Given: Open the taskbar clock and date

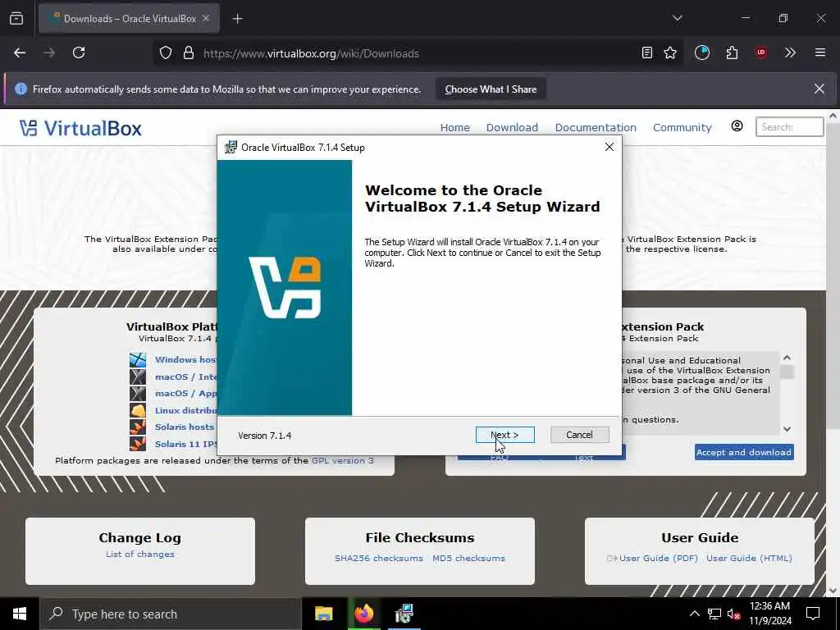Looking at the screenshot, I should pos(769,614).
